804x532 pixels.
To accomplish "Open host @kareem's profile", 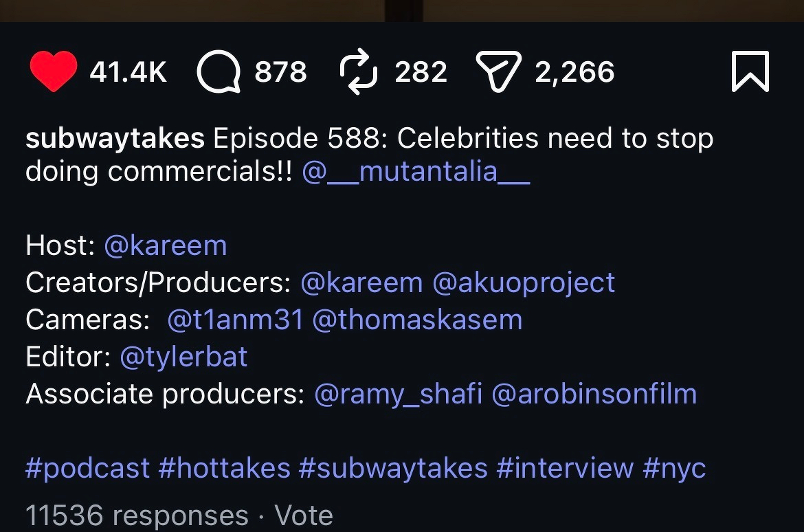I will pos(165,245).
